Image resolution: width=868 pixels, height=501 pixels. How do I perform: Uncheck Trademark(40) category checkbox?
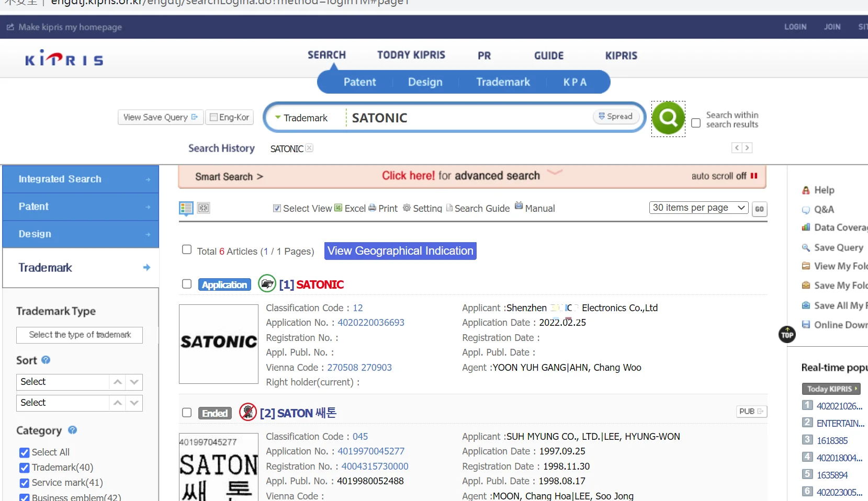(x=24, y=468)
